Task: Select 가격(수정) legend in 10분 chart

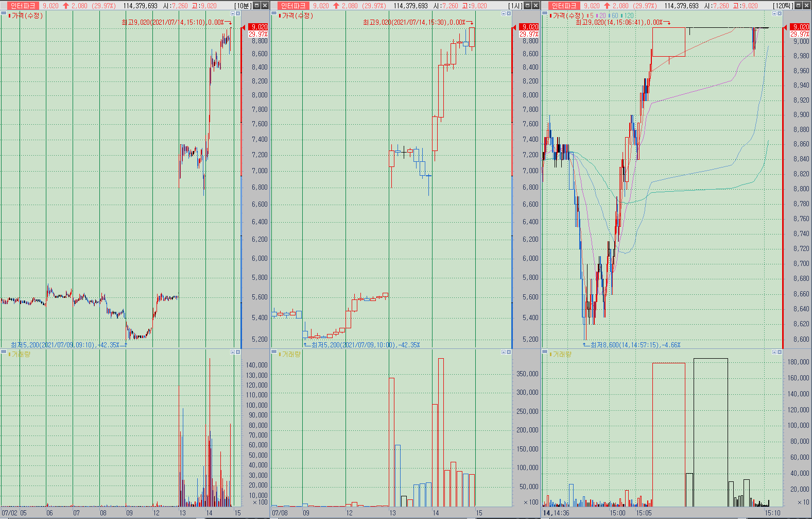Action: click(x=26, y=15)
